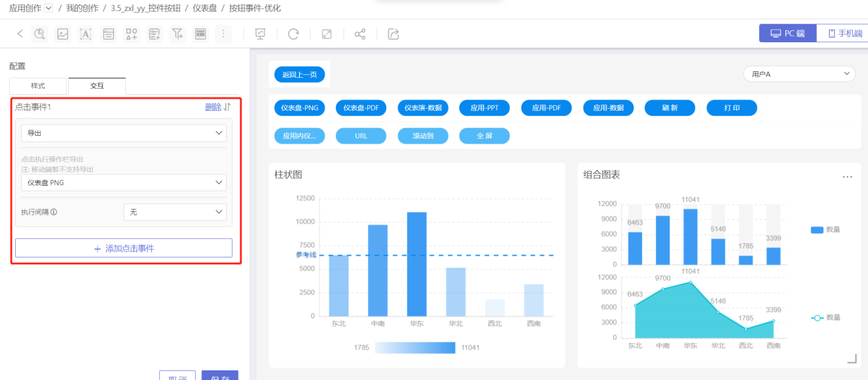Open the share icon

[x=360, y=34]
